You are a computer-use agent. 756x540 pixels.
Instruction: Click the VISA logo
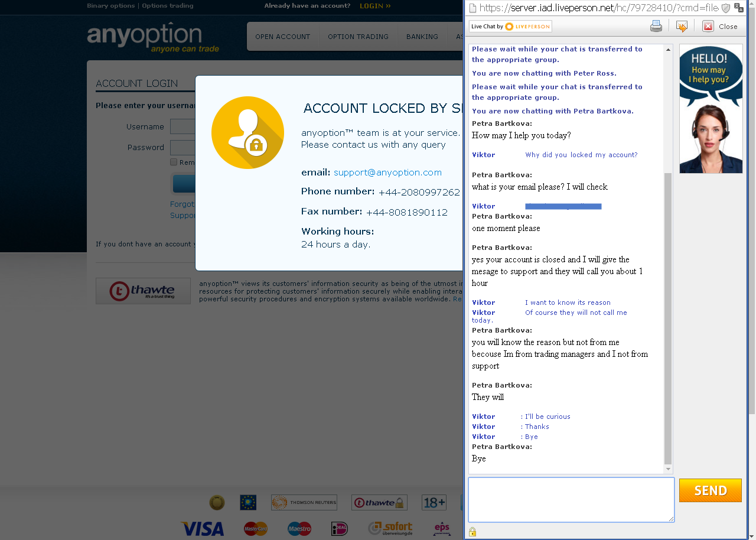point(203,528)
